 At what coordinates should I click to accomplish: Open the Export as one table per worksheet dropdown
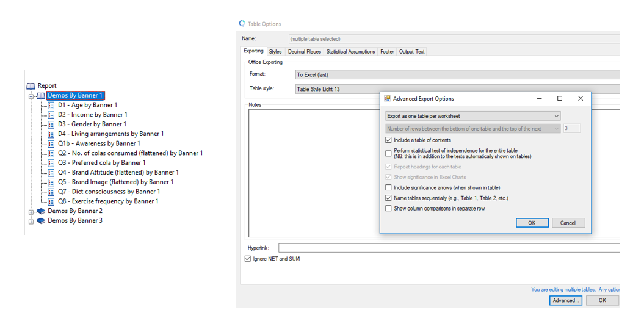(x=472, y=116)
